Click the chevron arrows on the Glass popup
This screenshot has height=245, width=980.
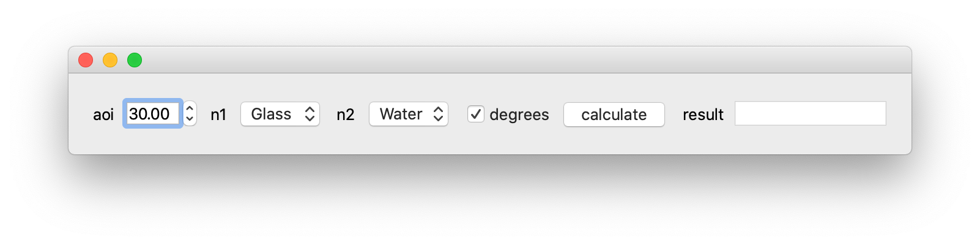(310, 114)
